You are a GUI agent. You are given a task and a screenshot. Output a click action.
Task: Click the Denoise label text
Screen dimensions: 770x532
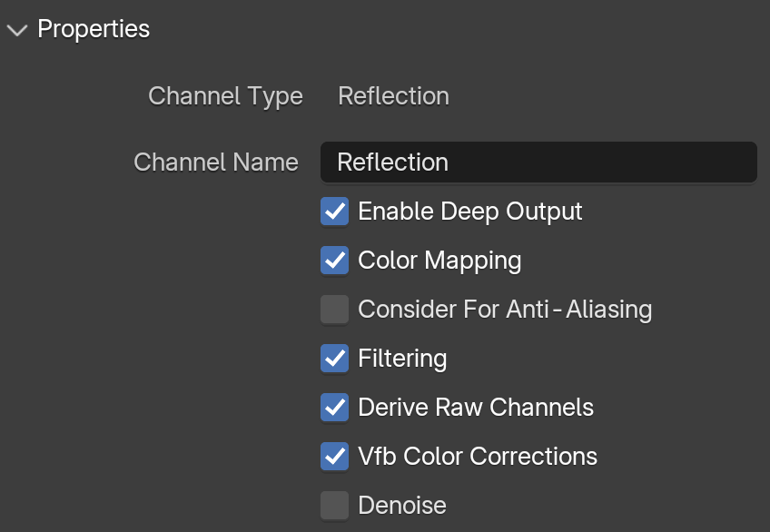(x=402, y=506)
